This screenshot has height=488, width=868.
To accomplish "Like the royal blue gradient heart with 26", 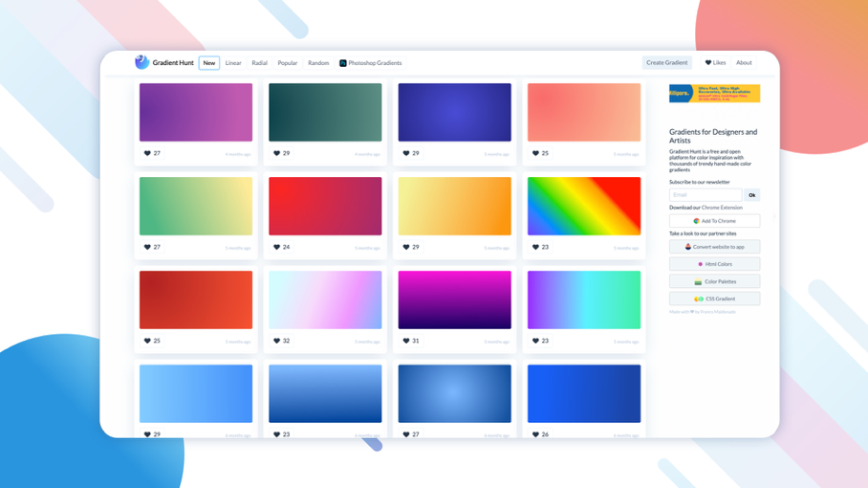I will 536,434.
